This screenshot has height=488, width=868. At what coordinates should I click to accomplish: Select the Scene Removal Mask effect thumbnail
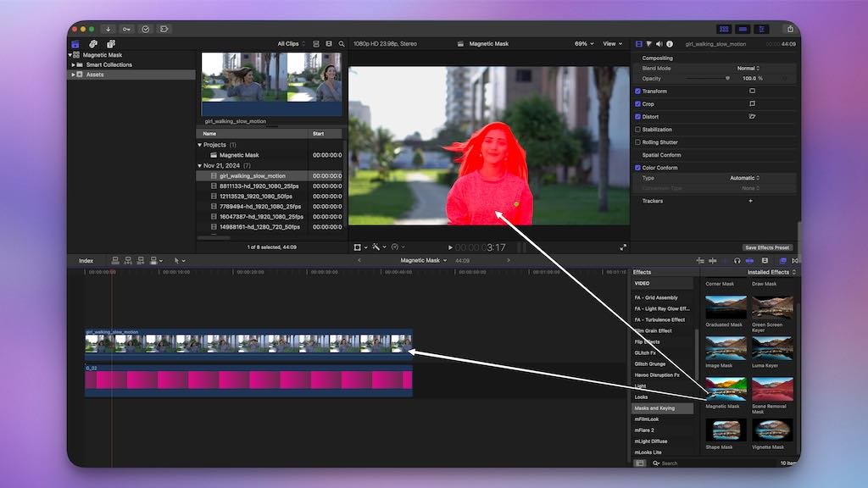772,390
